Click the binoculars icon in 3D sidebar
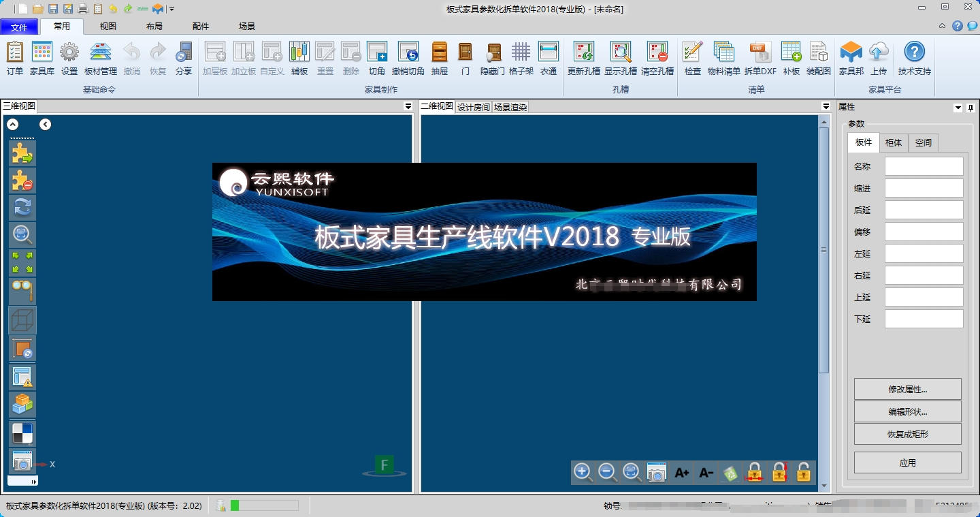Screen dimensions: 980x517 pos(22,291)
